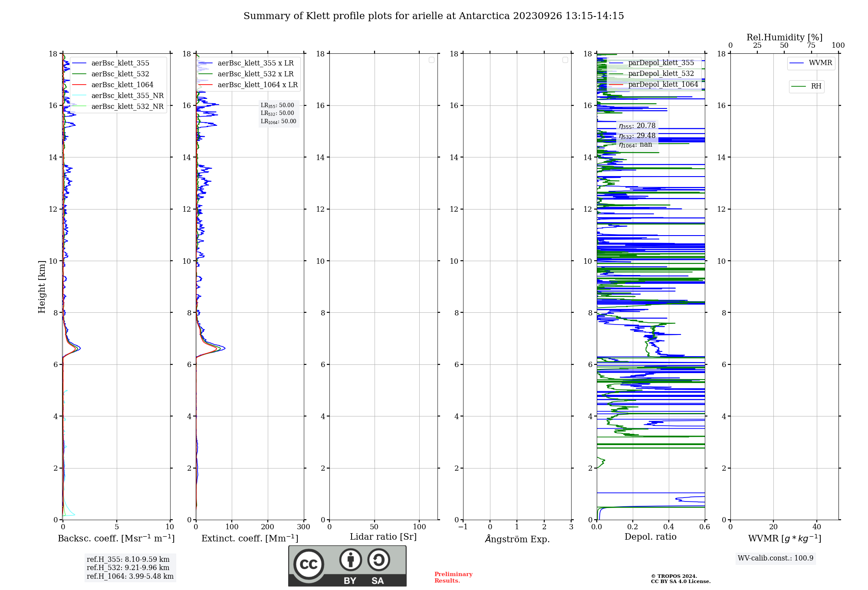
Task: Click the Depol. ratio axis label
Action: (651, 537)
